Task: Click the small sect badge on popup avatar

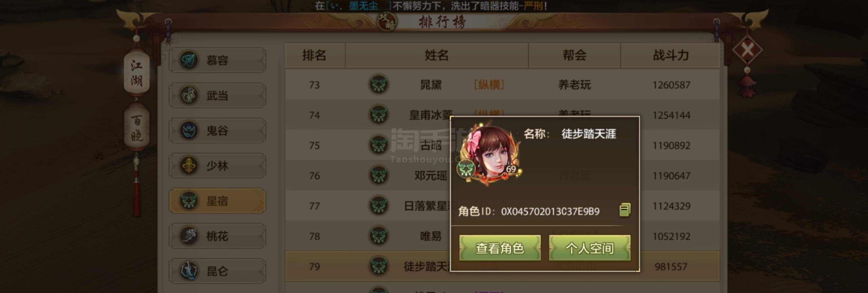Action: [466, 169]
